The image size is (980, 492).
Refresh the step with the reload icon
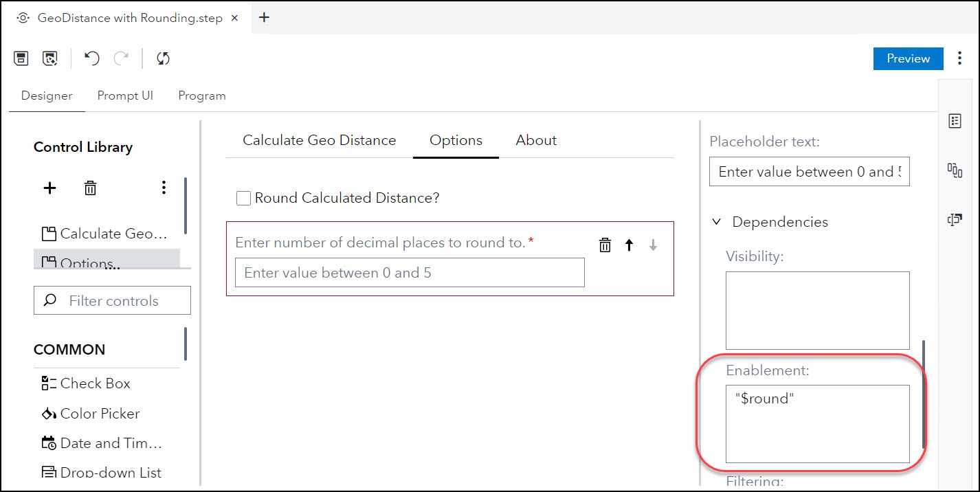coord(163,58)
